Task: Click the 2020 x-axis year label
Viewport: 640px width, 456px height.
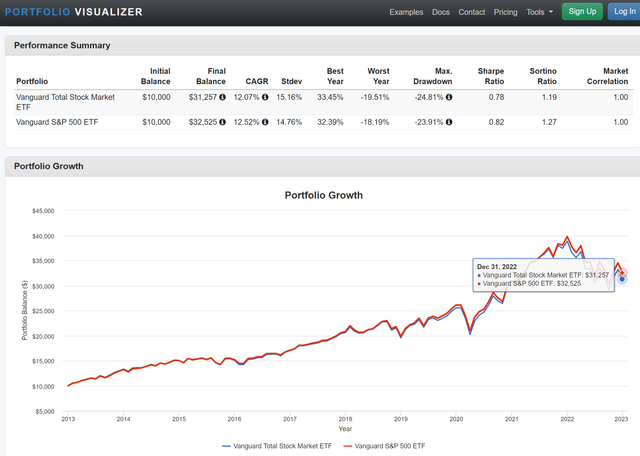Action: coord(456,419)
